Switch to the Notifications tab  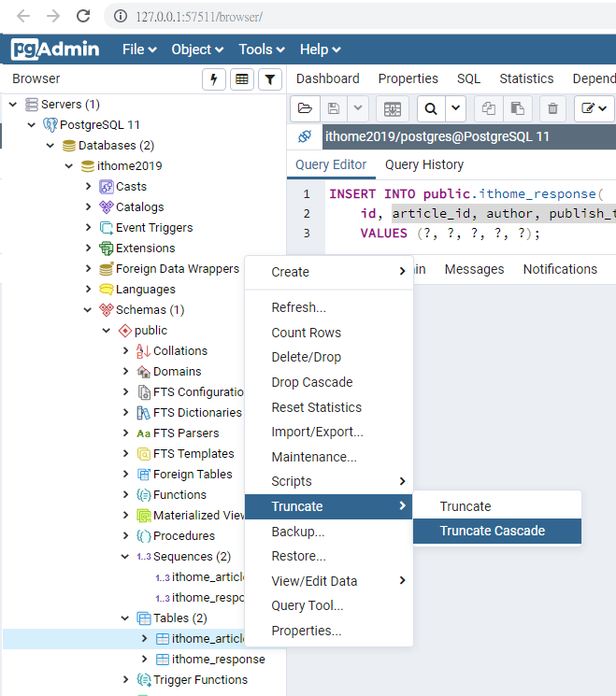(x=560, y=269)
